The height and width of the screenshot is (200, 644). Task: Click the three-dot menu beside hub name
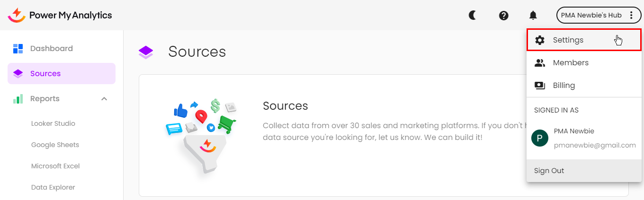[x=631, y=15]
